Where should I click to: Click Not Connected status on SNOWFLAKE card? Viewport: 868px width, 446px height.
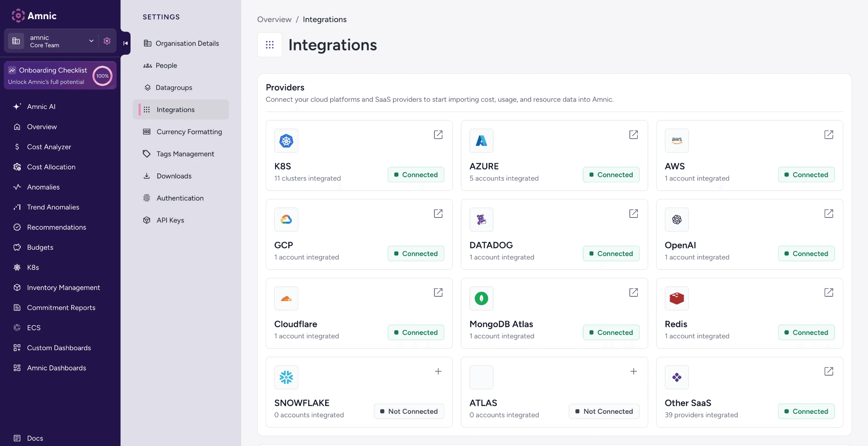409,411
